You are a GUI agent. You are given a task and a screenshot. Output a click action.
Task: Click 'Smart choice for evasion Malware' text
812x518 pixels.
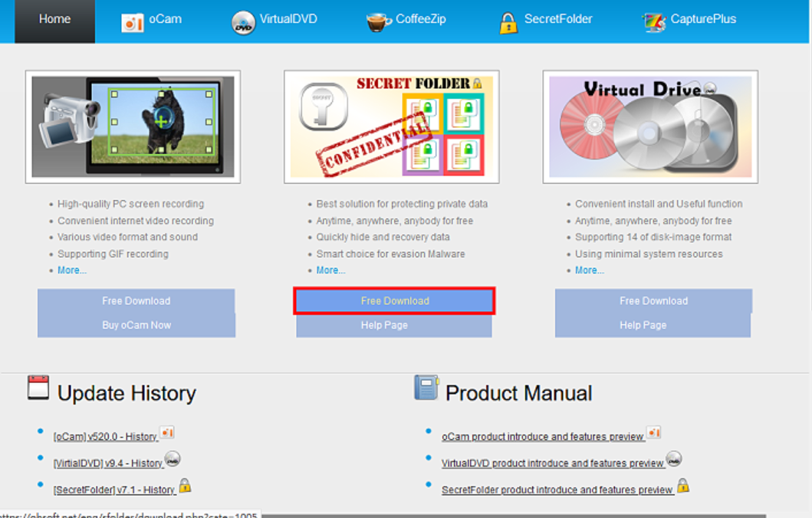tap(390, 254)
